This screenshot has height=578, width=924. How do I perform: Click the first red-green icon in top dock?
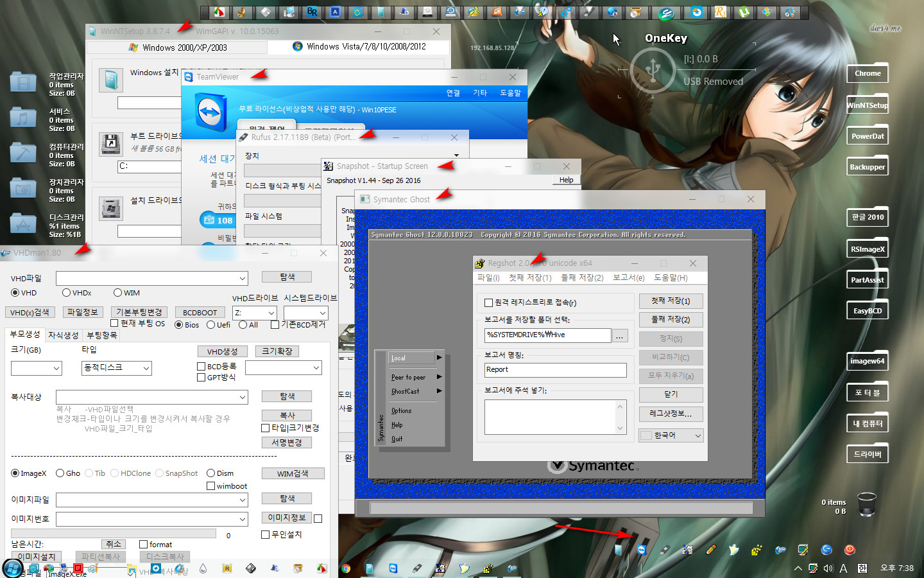click(219, 12)
